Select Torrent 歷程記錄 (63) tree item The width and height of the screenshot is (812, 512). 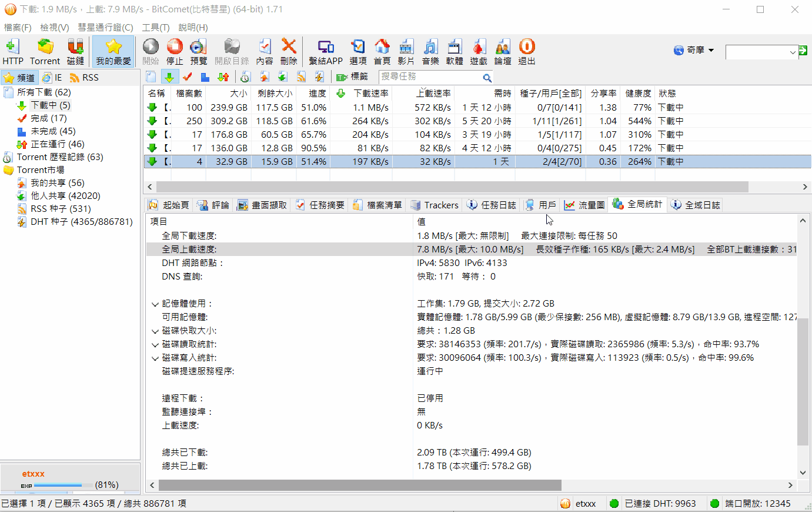pos(60,157)
